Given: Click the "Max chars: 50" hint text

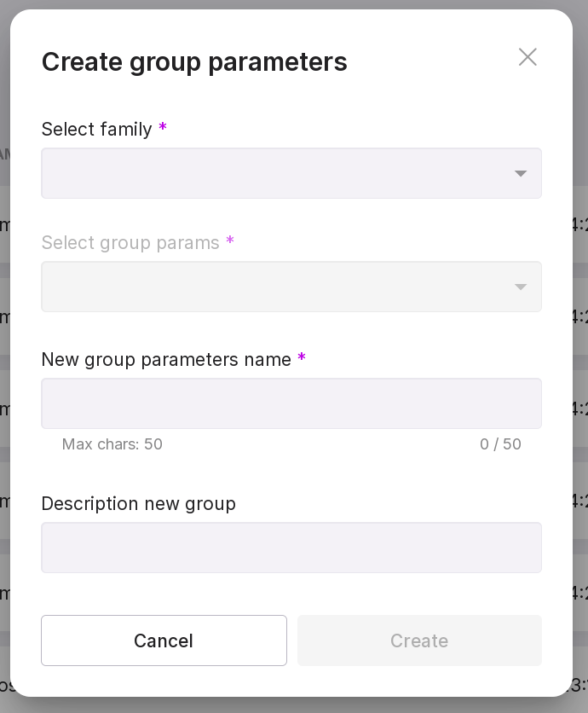Looking at the screenshot, I should coord(112,444).
